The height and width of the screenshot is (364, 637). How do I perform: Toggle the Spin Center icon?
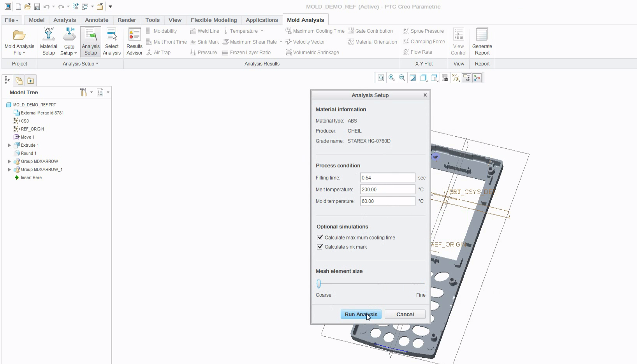pos(477,78)
